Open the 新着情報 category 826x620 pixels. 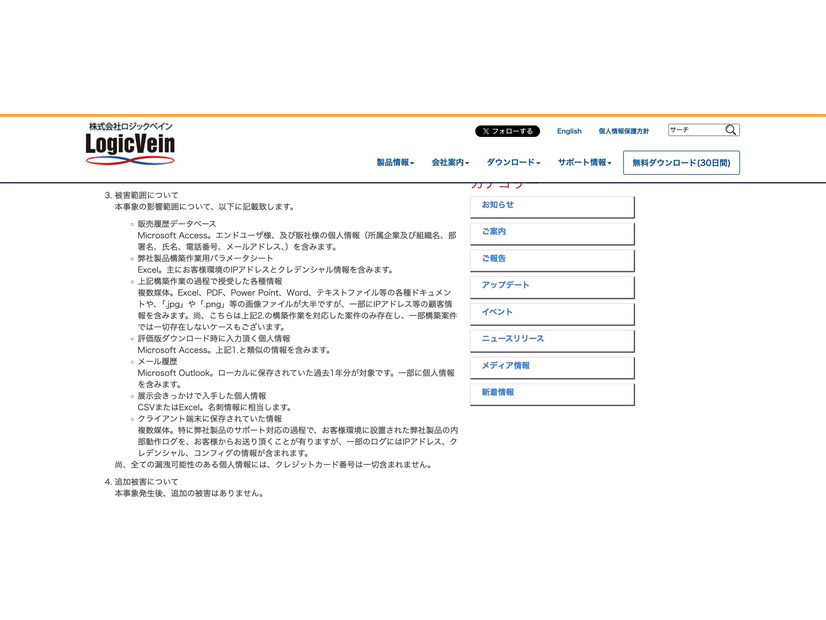point(551,393)
